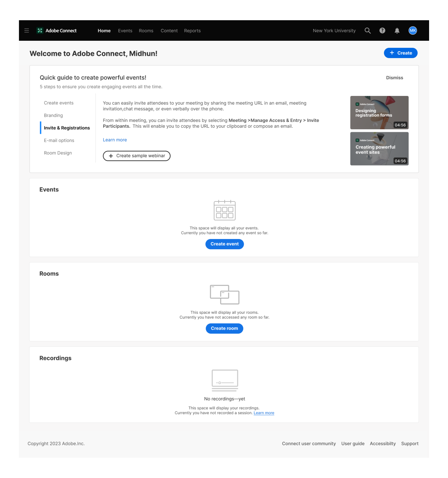Go to the Home tab
448x478 pixels.
(x=104, y=31)
